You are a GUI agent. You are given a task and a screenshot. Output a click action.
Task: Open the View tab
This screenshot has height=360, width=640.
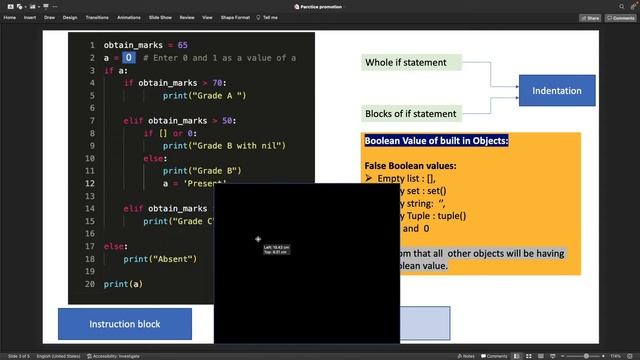[x=207, y=18]
